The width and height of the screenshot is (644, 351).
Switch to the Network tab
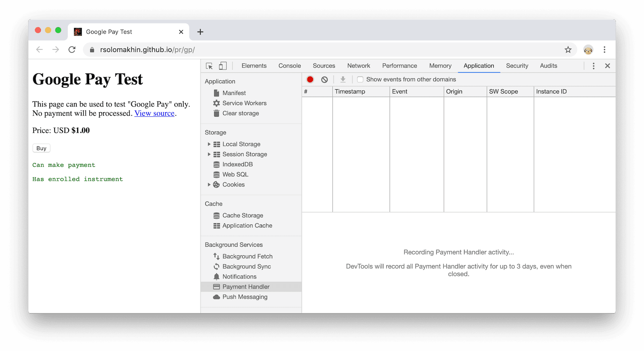click(358, 66)
